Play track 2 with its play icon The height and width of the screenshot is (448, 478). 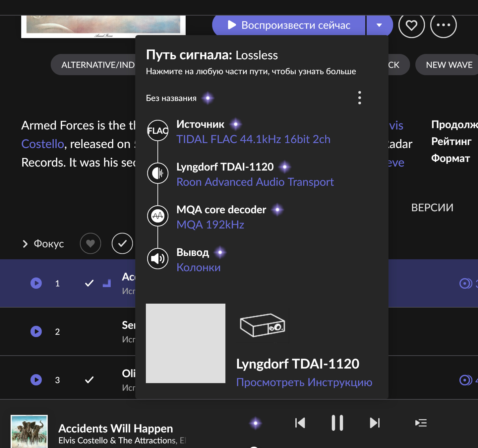click(36, 331)
